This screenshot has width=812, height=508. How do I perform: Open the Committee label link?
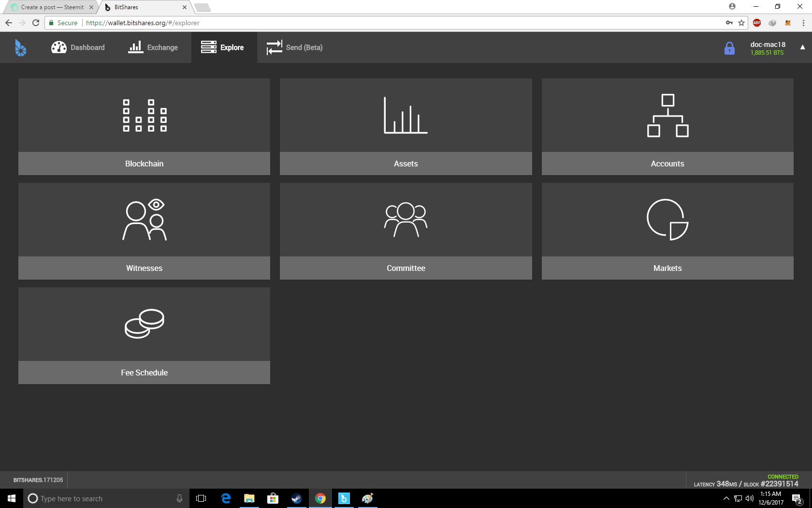pyautogui.click(x=406, y=268)
